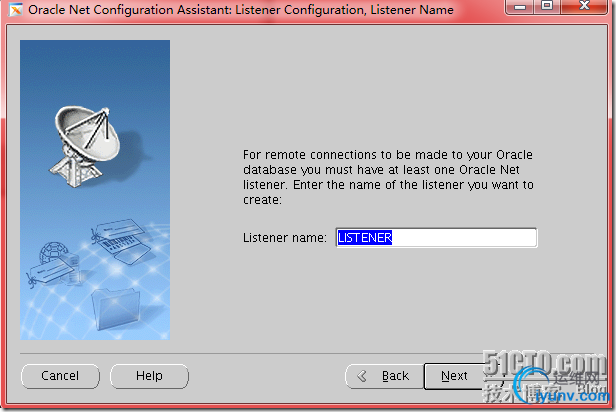Focus the Listener name input field

436,238
